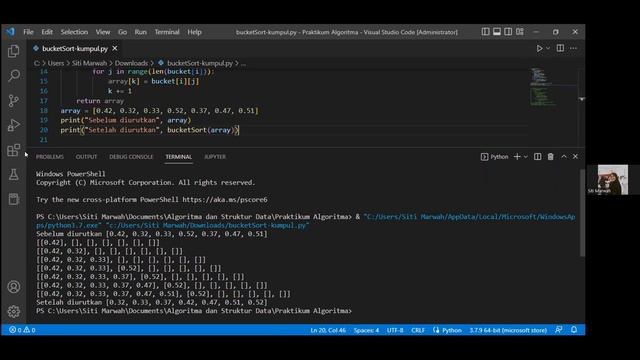Open the Extensions view
Viewport: 640px width, 360px height.
coord(13,150)
